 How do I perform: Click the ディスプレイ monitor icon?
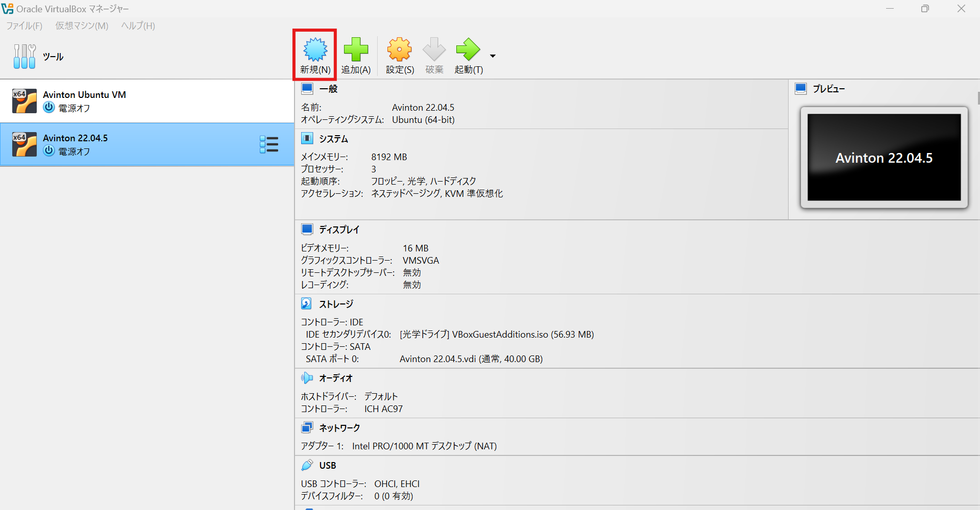coord(307,229)
